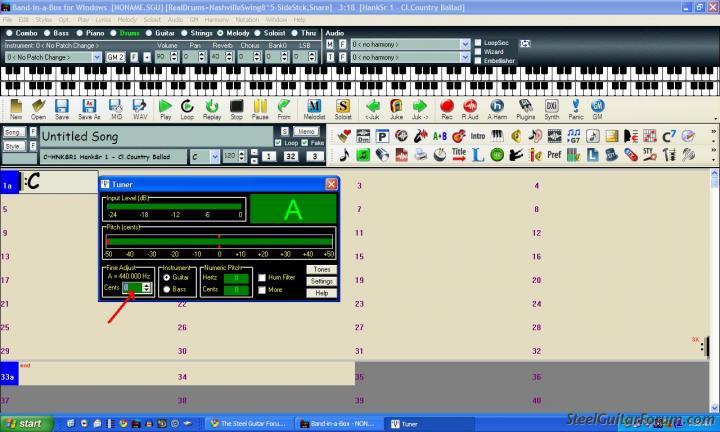
Task: Open the key signature C dropdown
Action: click(x=216, y=157)
